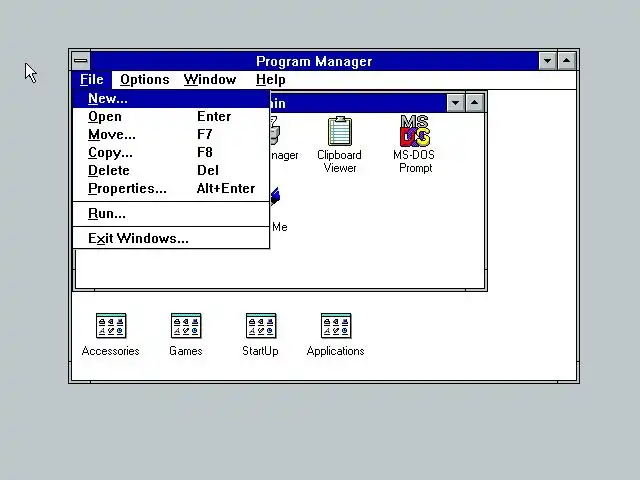Open Program Manager control menu box
Viewport: 640px width, 480px height.
[81, 61]
